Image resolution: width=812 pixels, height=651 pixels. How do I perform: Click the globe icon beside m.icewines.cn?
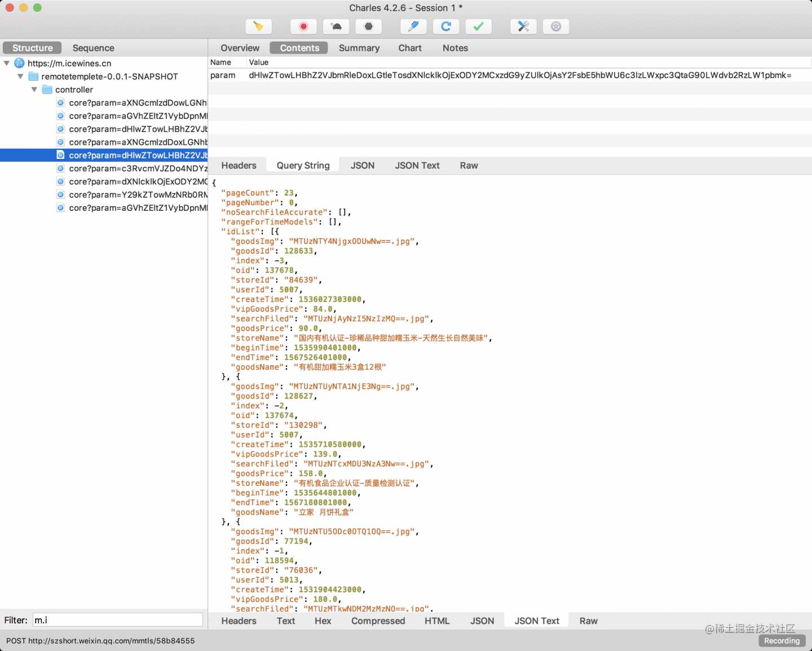point(19,63)
